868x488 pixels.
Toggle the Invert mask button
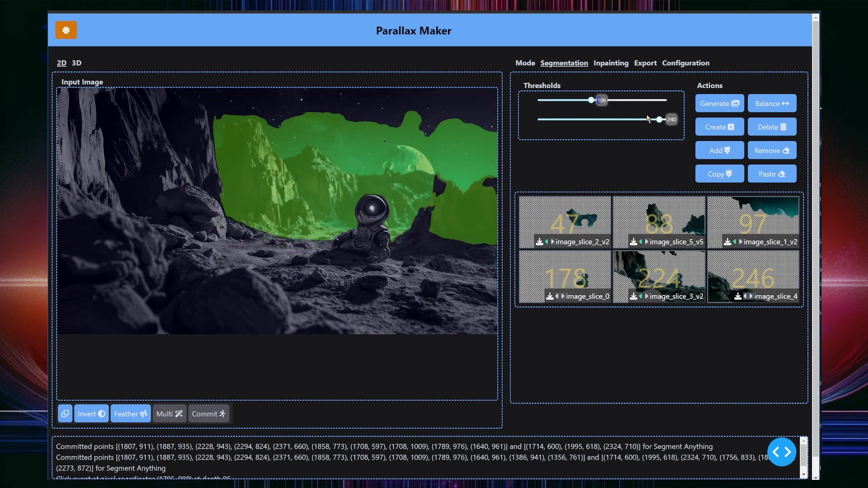pos(91,413)
